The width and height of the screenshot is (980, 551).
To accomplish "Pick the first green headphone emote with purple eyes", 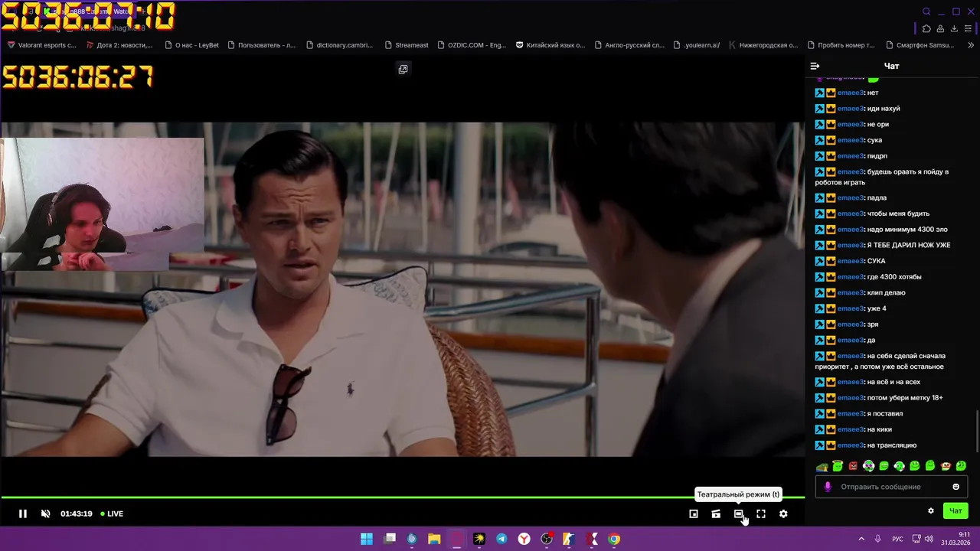I will pos(869,465).
